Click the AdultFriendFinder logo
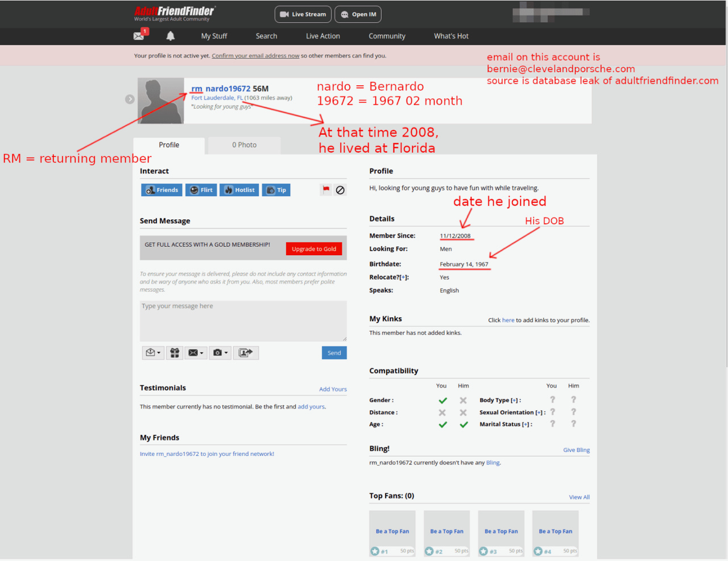The image size is (728, 561). pyautogui.click(x=174, y=14)
